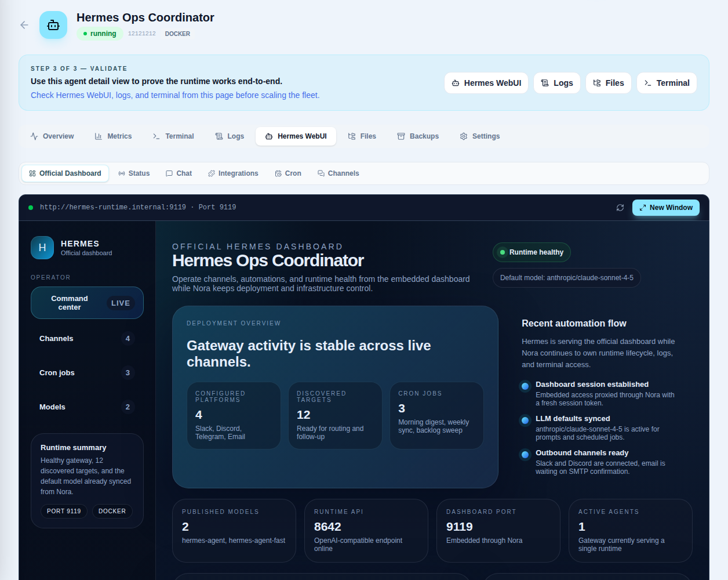Open Models in the dashboard sidebar
728x580 pixels.
click(x=87, y=407)
